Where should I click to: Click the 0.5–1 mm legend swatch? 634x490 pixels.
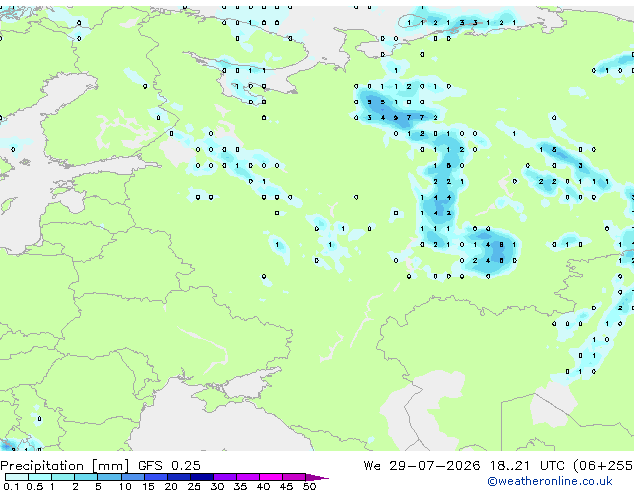pyautogui.click(x=40, y=477)
